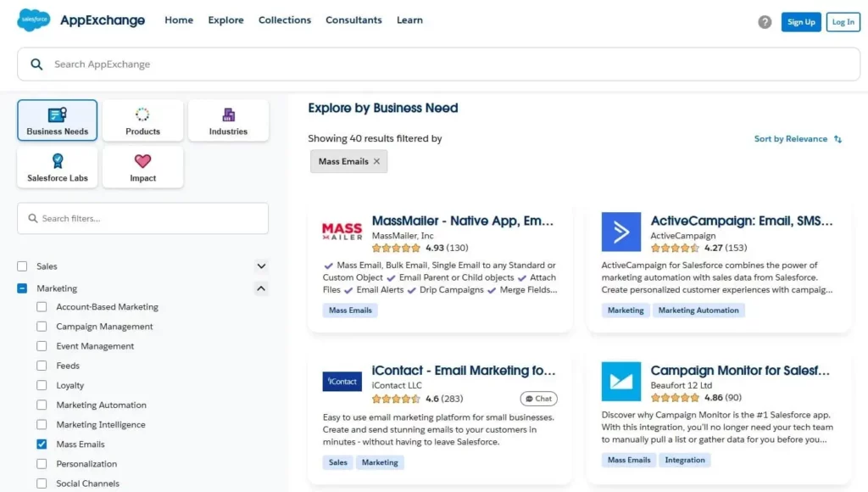This screenshot has width=868, height=492.
Task: Check Marketing Intelligence filter
Action: pos(42,424)
